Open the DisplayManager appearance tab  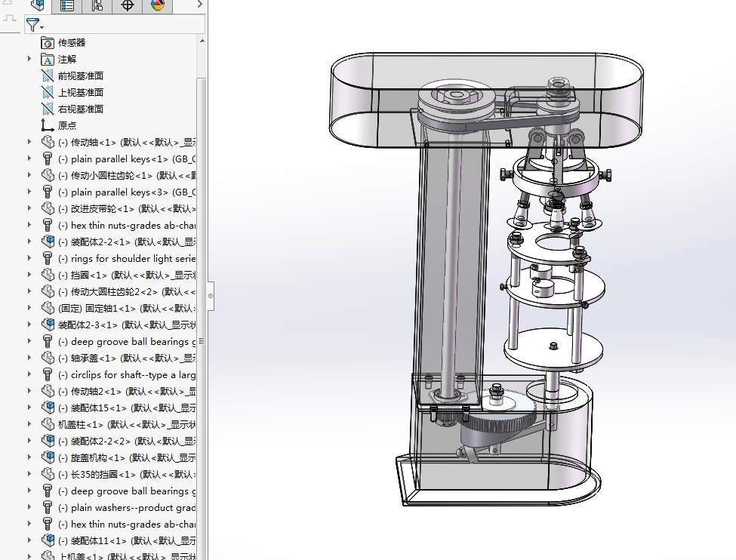point(157,5)
